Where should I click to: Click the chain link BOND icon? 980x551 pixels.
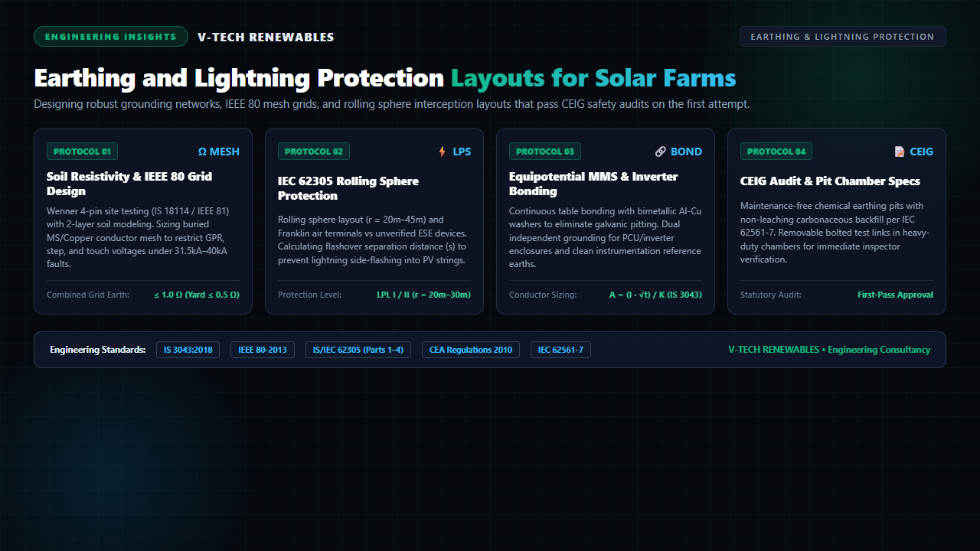pos(661,152)
